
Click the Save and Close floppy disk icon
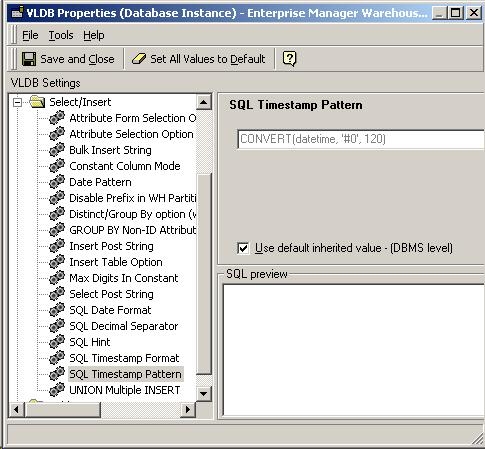[x=29, y=59]
